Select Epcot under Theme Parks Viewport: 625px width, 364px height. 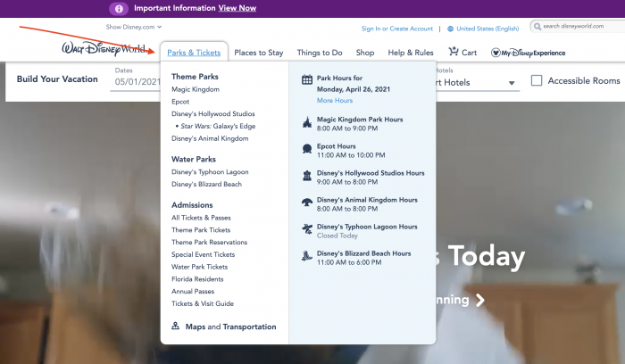tap(180, 102)
